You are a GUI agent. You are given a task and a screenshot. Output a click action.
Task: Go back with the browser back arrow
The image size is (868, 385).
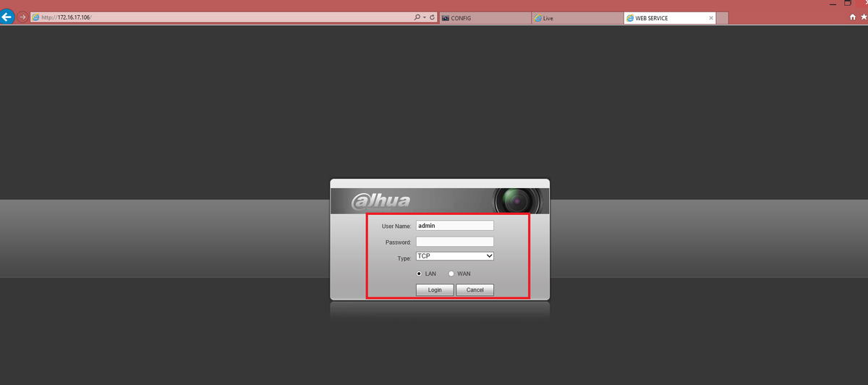pos(7,17)
